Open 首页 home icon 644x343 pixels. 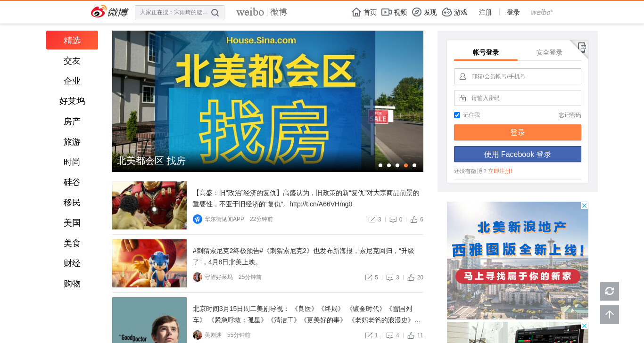point(356,12)
